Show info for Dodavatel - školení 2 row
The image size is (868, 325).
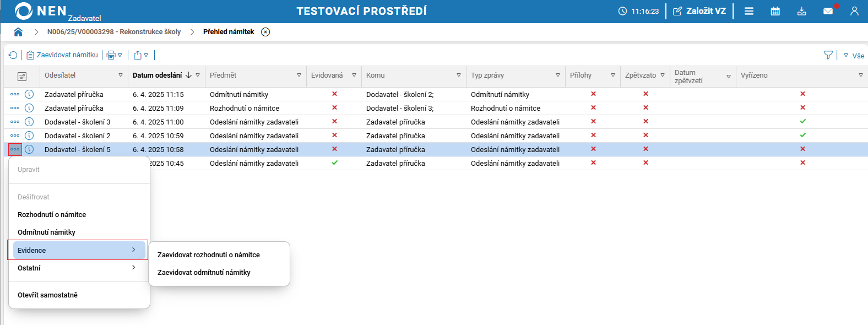click(x=29, y=136)
